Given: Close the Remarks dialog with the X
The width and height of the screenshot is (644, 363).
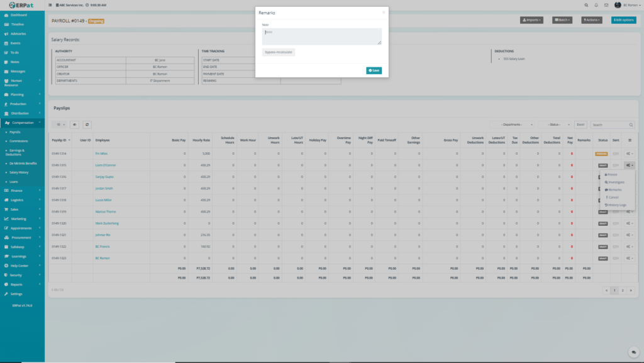Looking at the screenshot, I should 383,12.
